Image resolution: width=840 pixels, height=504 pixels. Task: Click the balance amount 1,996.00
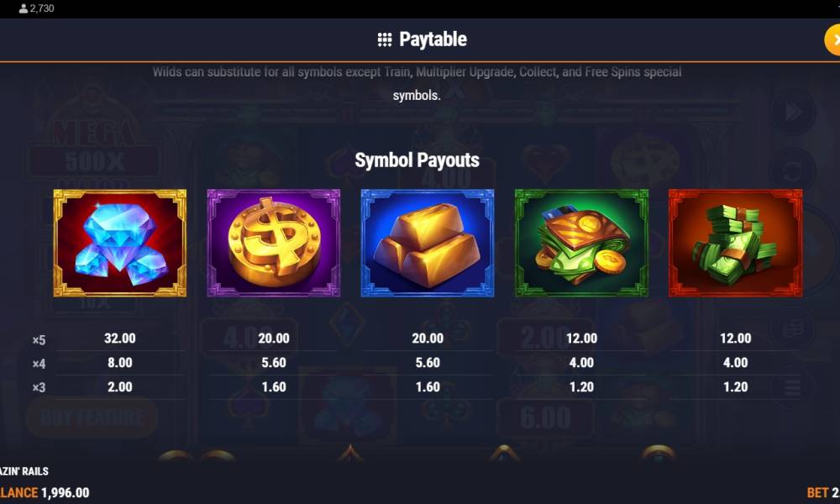click(66, 493)
